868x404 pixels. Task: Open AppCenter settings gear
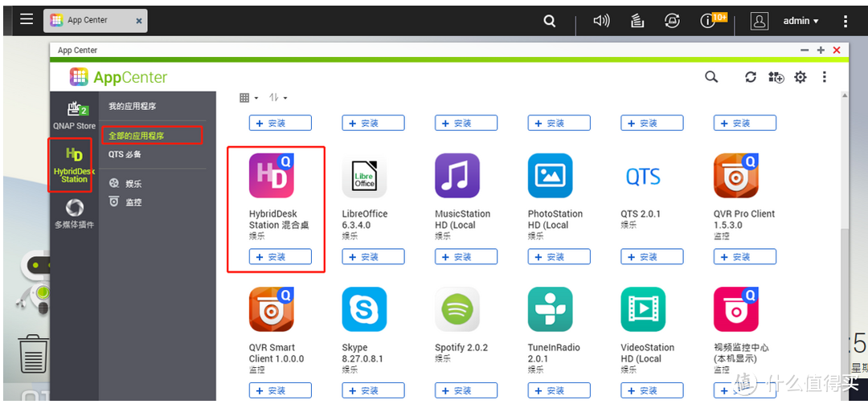(800, 77)
